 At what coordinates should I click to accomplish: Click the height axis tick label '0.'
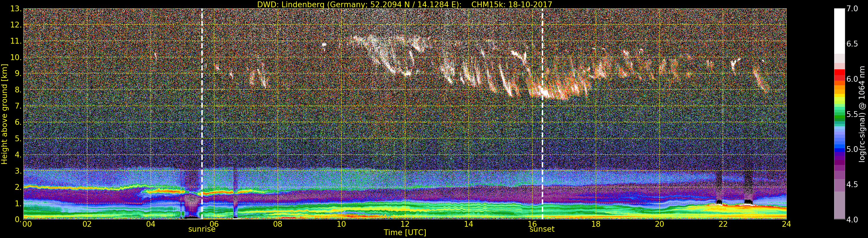[18, 220]
